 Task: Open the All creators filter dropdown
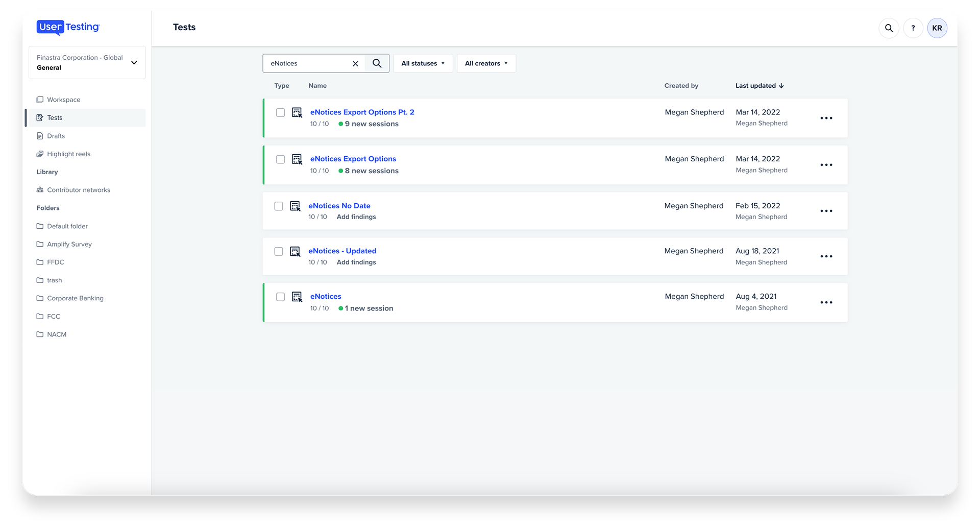pos(486,63)
